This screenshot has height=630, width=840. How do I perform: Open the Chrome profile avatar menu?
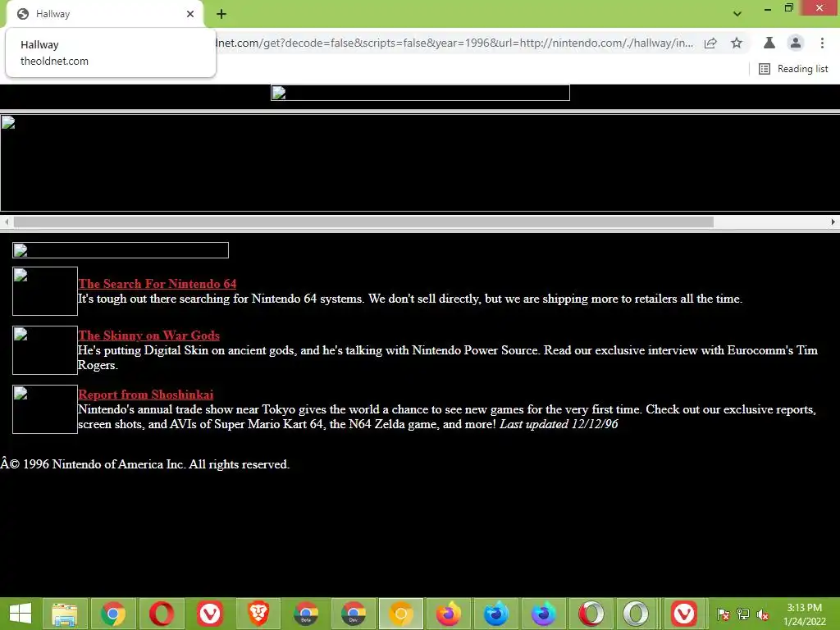click(x=796, y=43)
